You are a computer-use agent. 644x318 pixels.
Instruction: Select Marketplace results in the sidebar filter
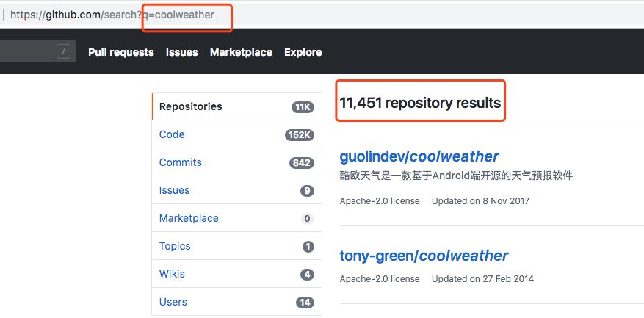click(237, 218)
